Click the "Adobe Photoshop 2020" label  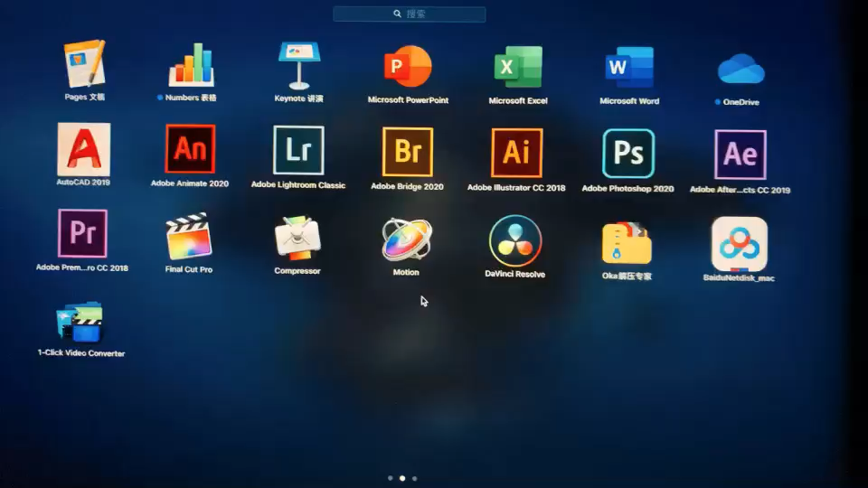tap(627, 189)
